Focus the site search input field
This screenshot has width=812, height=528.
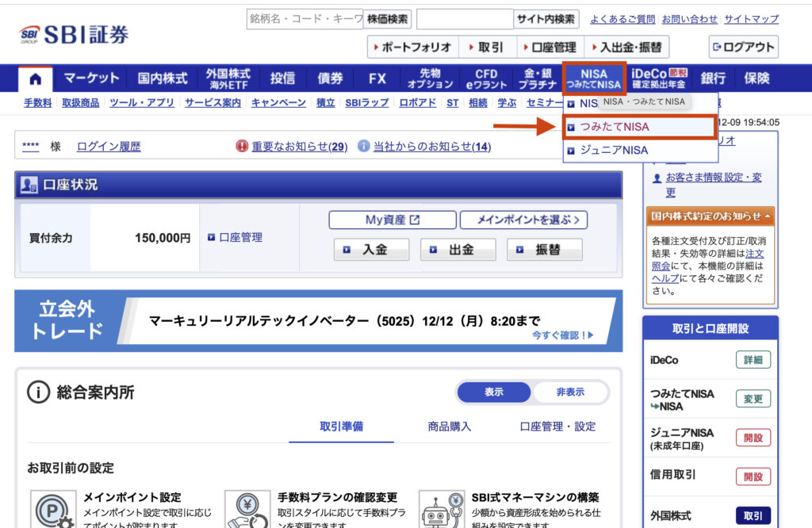coord(465,19)
